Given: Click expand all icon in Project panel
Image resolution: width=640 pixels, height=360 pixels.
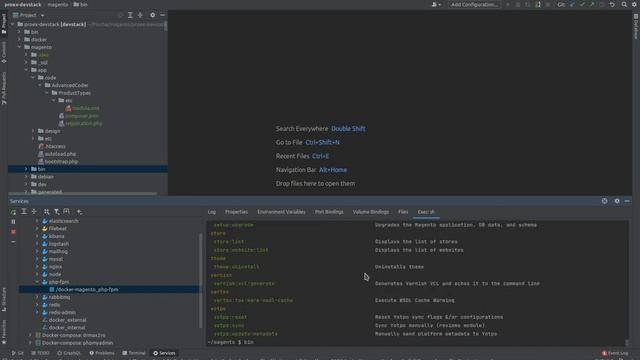Looking at the screenshot, I should pos(130,15).
